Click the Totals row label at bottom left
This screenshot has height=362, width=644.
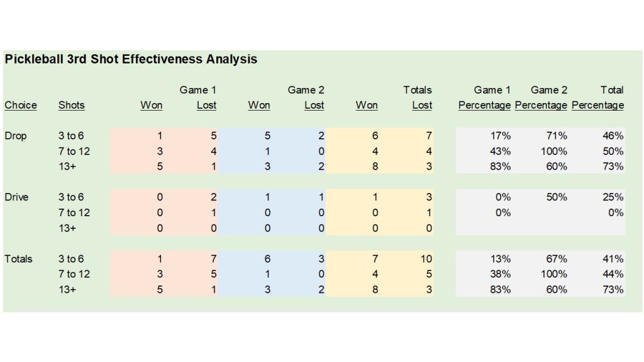pos(18,259)
